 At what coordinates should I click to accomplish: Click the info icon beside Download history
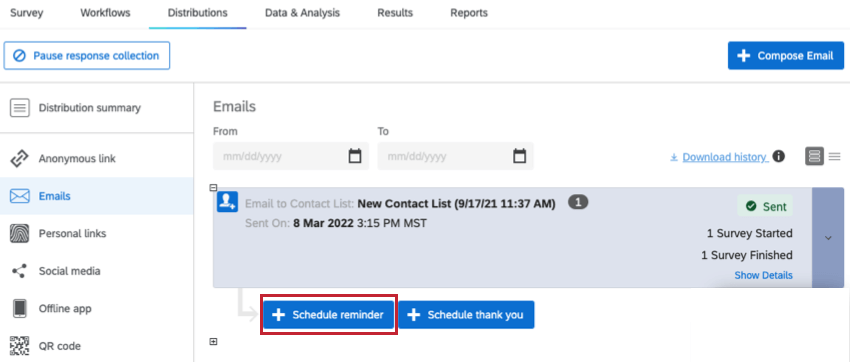[778, 157]
